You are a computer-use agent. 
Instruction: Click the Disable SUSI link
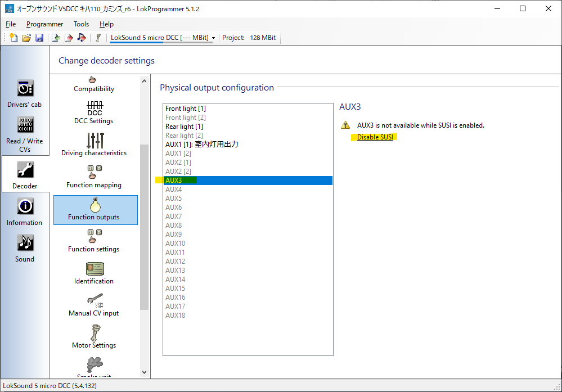tap(375, 137)
